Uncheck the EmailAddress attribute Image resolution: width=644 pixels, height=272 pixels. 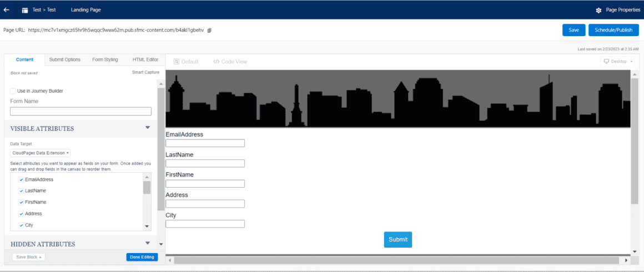21,179
